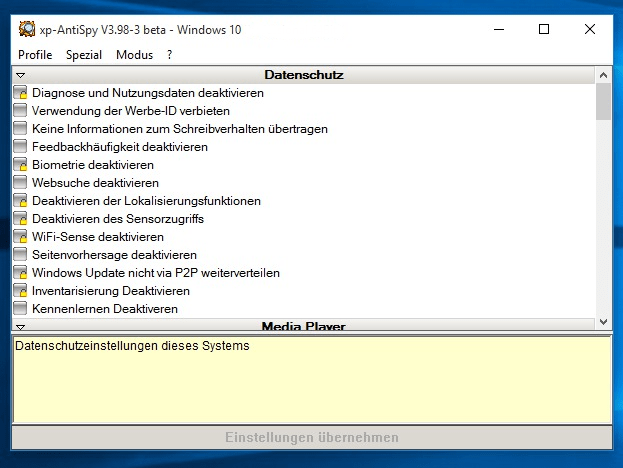Select 'Verwendung der Werbe-ID verbieten' text

click(x=131, y=110)
